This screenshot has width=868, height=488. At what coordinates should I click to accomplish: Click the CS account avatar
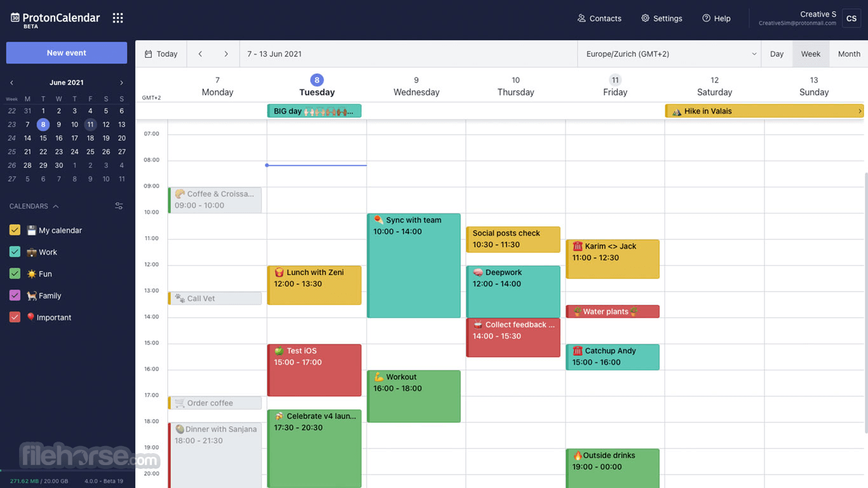[851, 18]
